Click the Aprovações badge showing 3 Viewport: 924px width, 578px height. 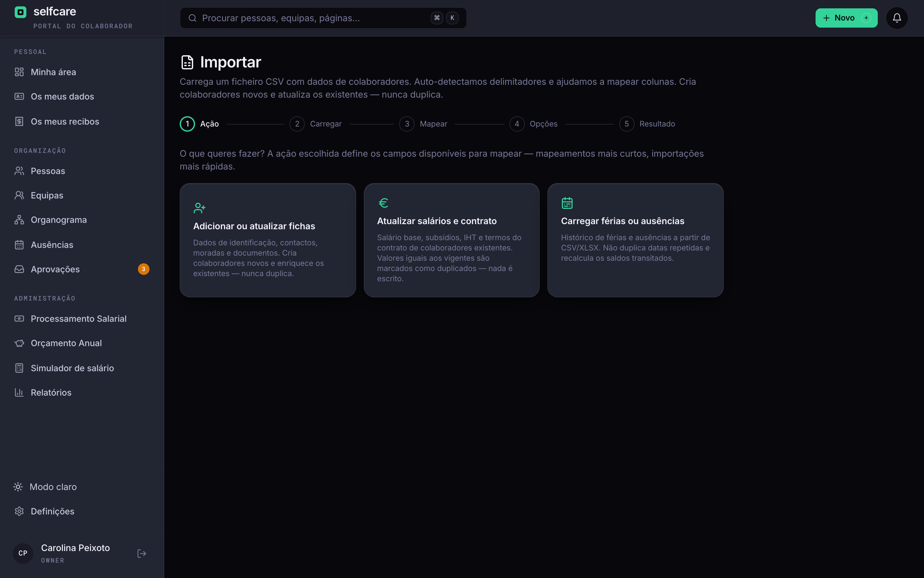(143, 269)
